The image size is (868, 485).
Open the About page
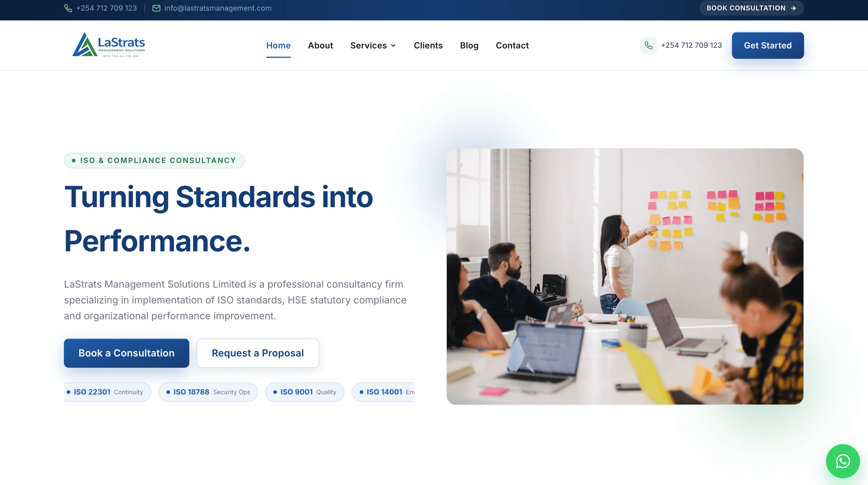pyautogui.click(x=320, y=45)
